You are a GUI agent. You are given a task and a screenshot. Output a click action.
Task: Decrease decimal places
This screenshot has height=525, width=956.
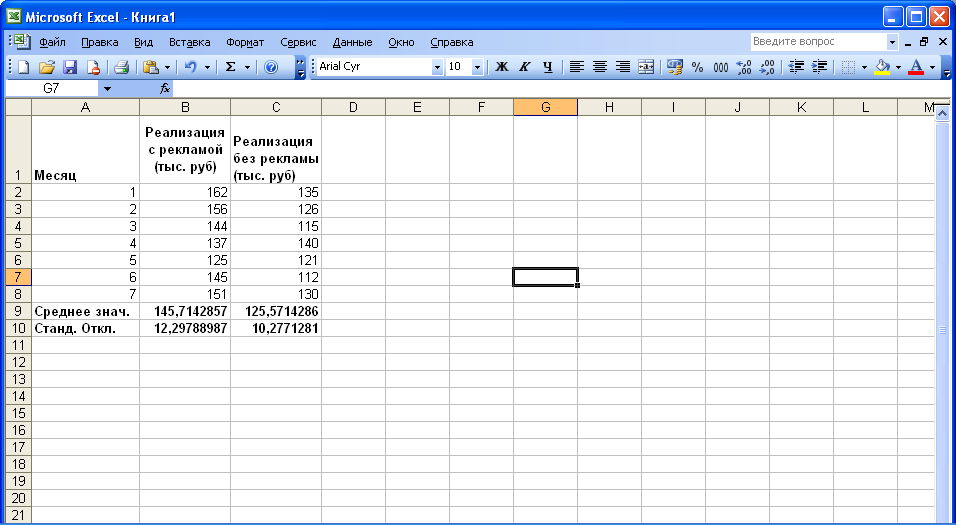767,67
